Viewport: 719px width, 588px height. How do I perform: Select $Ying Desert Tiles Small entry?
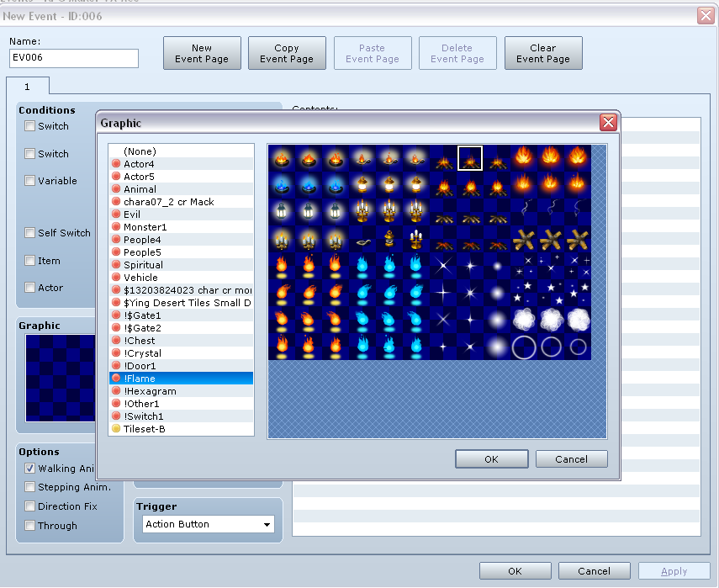pyautogui.click(x=181, y=303)
